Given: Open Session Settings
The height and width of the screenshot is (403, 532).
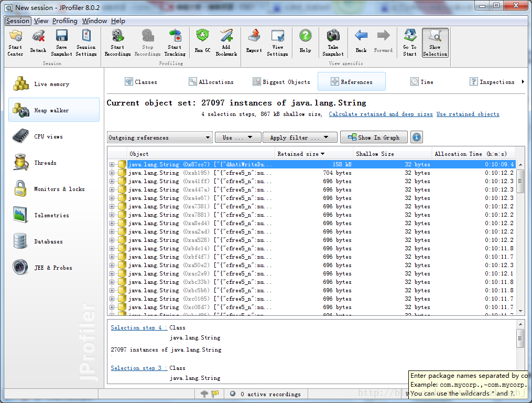Looking at the screenshot, I should (86, 43).
